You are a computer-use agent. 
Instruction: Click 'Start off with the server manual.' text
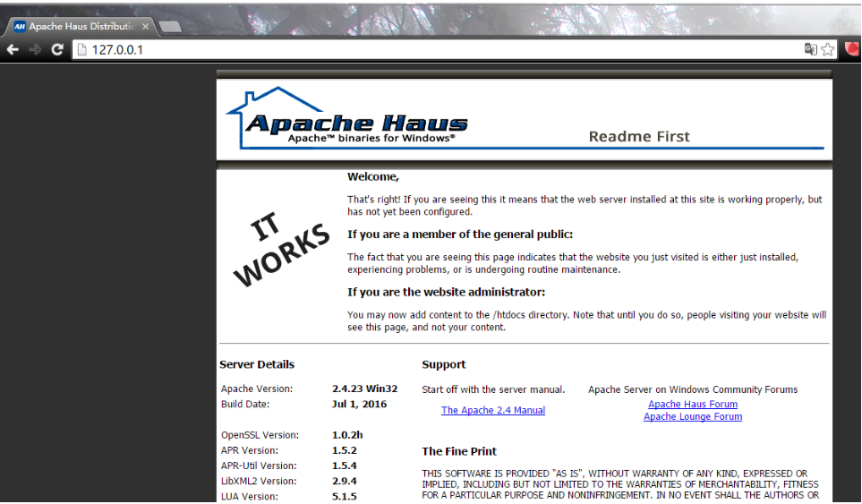tap(493, 389)
